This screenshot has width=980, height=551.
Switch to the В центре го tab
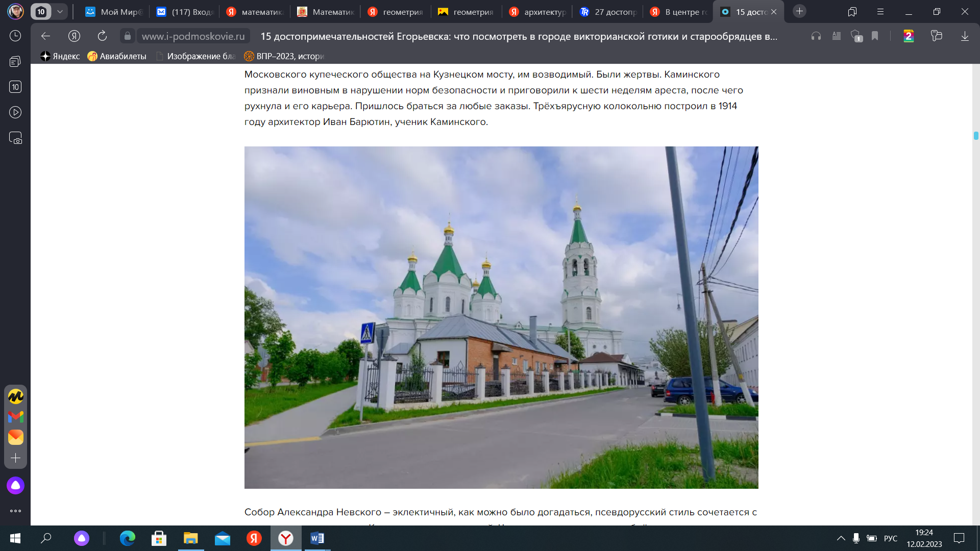pyautogui.click(x=678, y=12)
